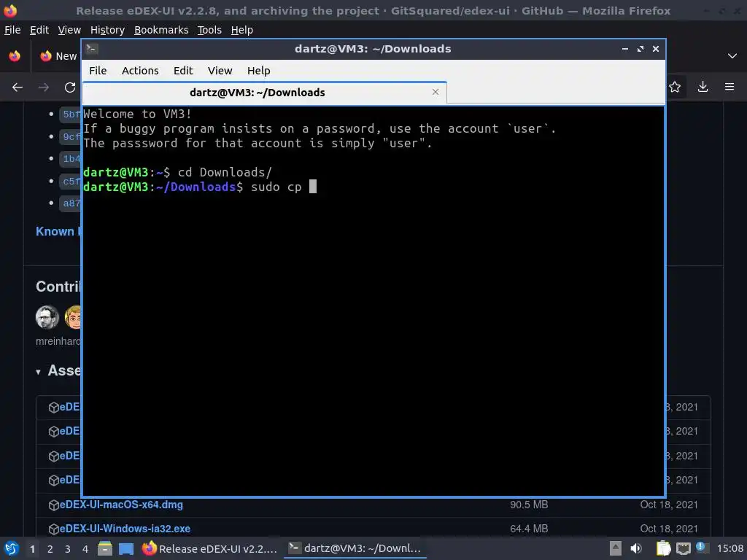The width and height of the screenshot is (747, 560).
Task: Open Firefox Tools menu
Action: click(x=209, y=30)
